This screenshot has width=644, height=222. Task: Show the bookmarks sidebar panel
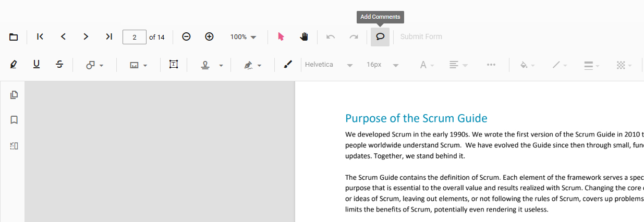[14, 120]
